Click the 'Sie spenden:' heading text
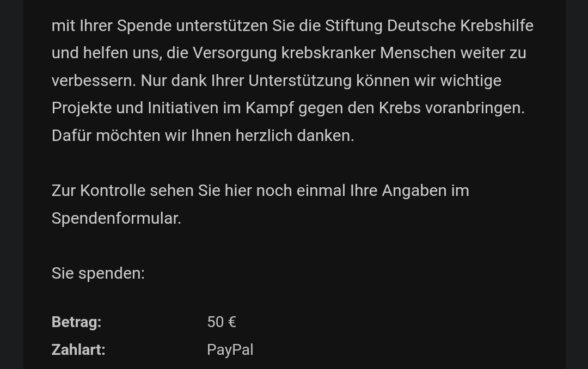588x369 pixels. click(x=98, y=273)
